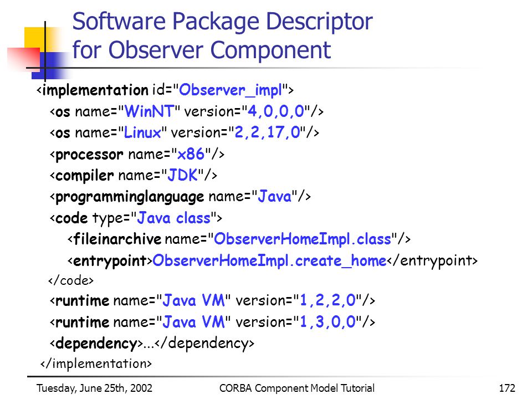
Task: Click the slide title 'Software Package Descriptor'
Action: (223, 22)
